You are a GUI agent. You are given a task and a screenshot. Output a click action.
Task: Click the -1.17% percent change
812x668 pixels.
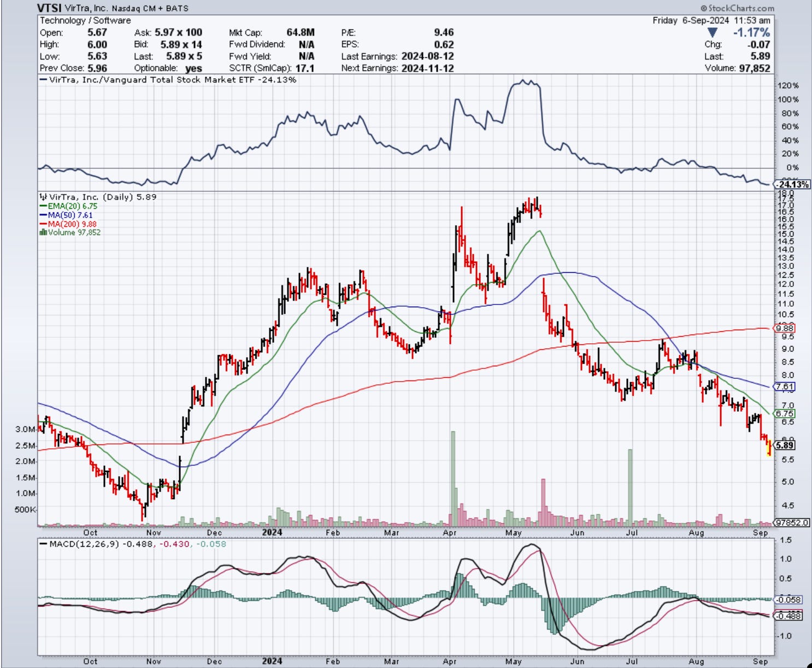pos(751,32)
